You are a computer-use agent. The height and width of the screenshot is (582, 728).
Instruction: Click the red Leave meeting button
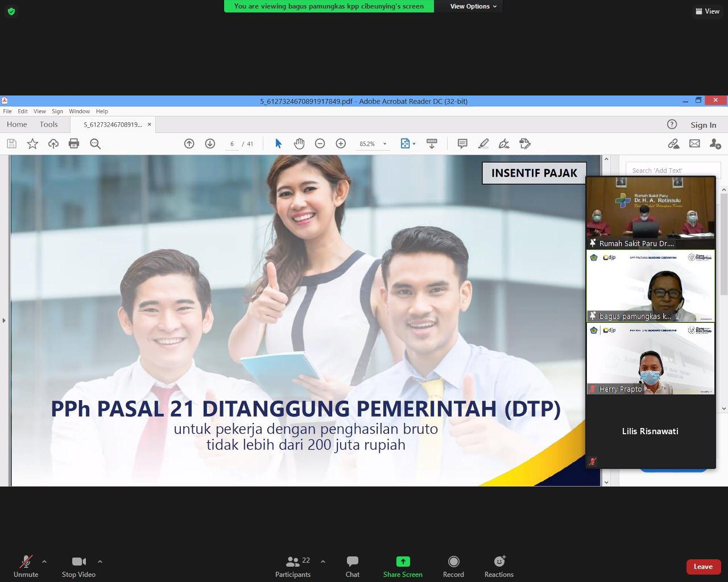pos(702,567)
